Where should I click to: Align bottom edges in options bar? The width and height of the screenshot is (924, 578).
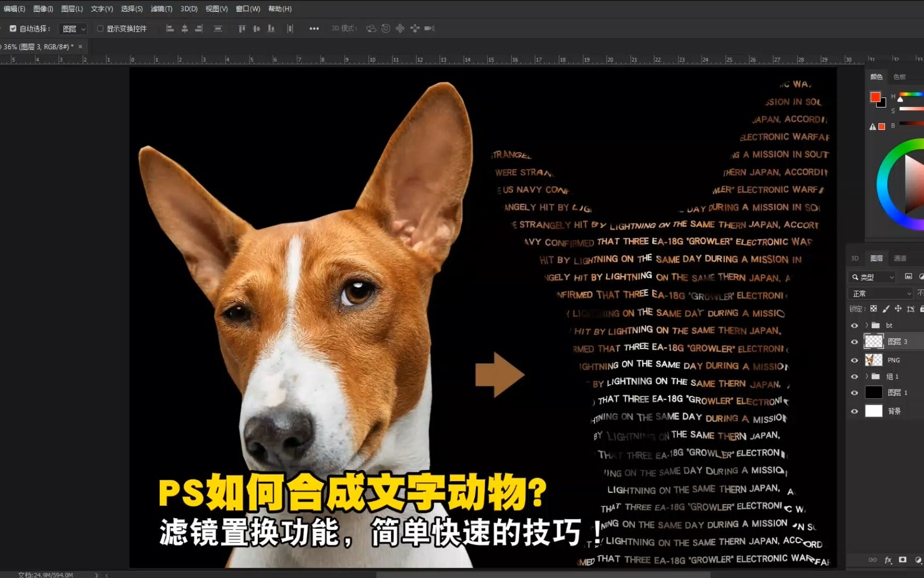click(x=271, y=28)
